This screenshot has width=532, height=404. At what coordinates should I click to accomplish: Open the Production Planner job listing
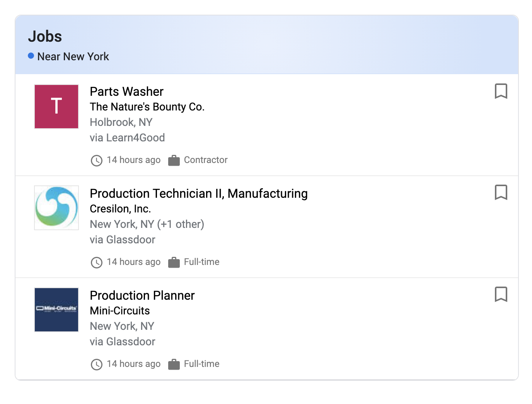[x=142, y=295]
